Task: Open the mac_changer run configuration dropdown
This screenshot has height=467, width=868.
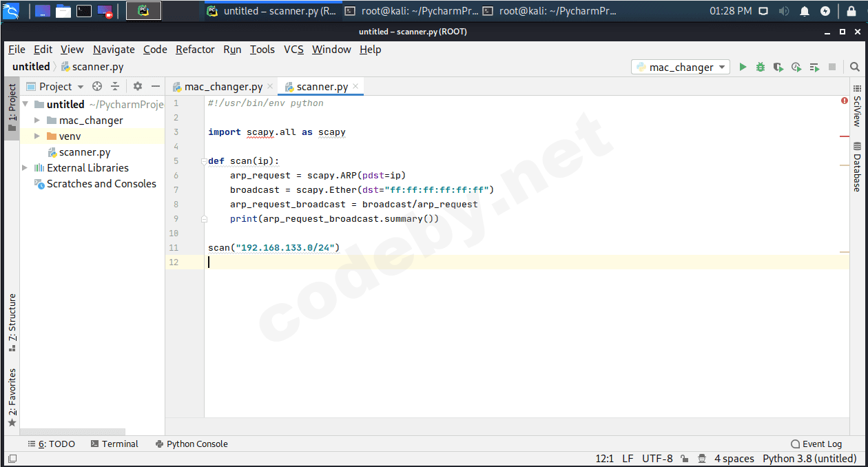Action: (681, 67)
